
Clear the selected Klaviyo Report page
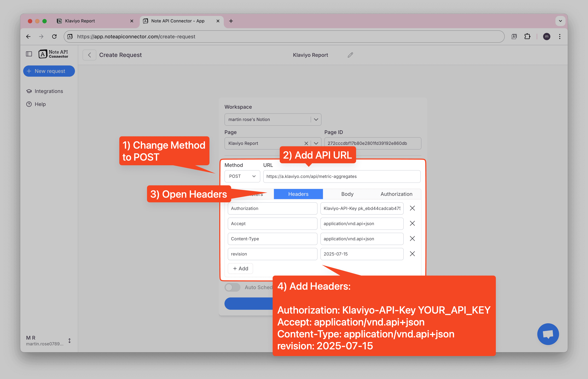pos(306,143)
